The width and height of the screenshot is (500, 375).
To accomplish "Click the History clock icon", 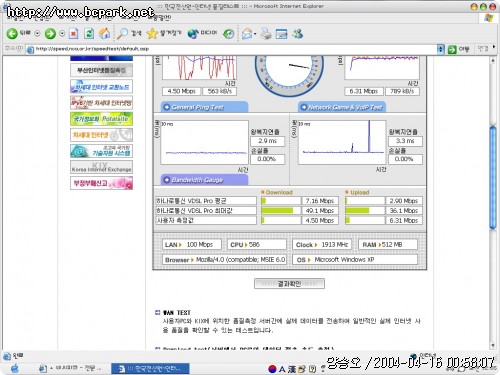I will pyautogui.click(x=229, y=33).
